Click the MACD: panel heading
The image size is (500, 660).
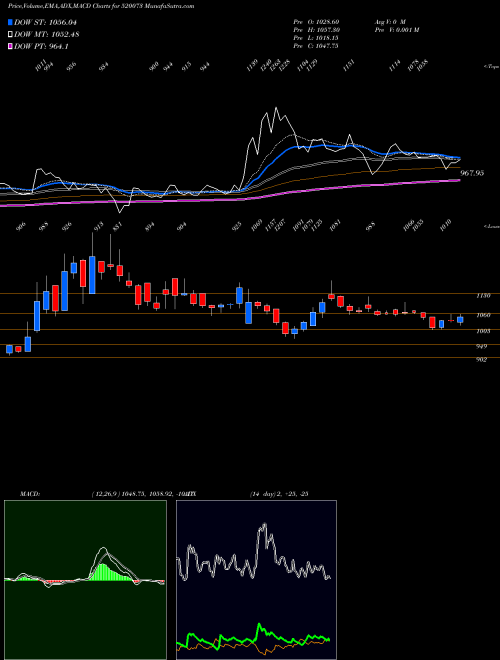coord(29,494)
